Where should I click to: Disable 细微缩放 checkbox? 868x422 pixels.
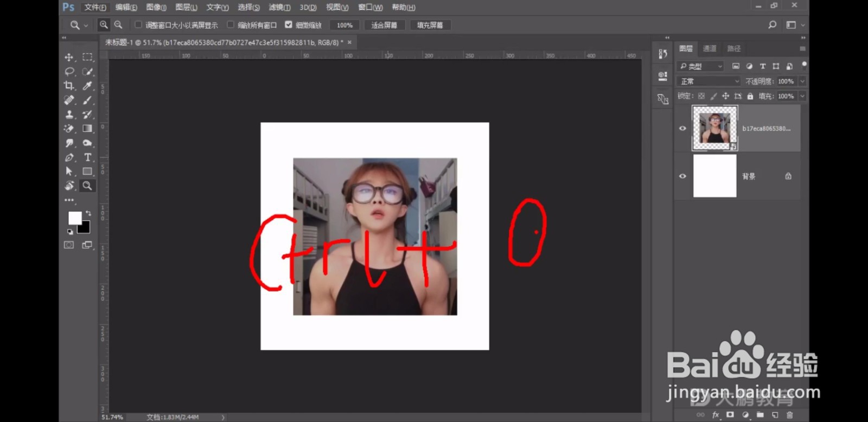click(x=289, y=24)
